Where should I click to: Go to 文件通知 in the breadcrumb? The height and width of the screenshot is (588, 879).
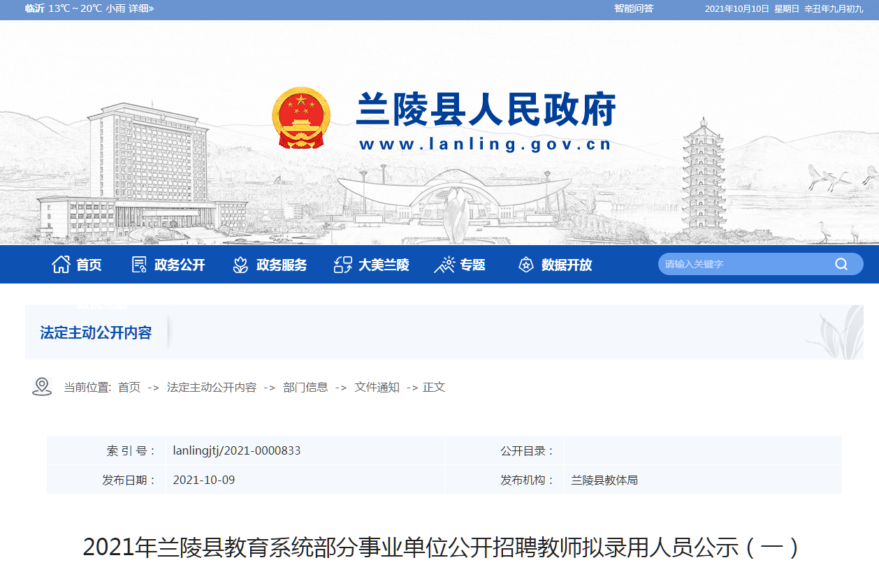tap(377, 387)
